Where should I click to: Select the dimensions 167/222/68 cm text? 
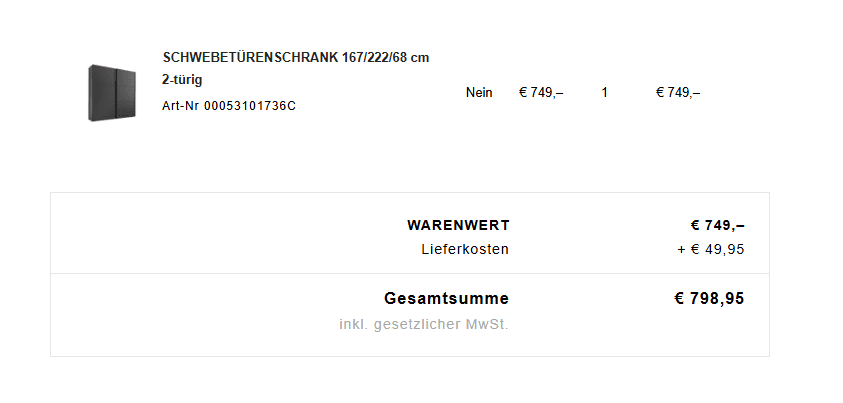(x=385, y=57)
